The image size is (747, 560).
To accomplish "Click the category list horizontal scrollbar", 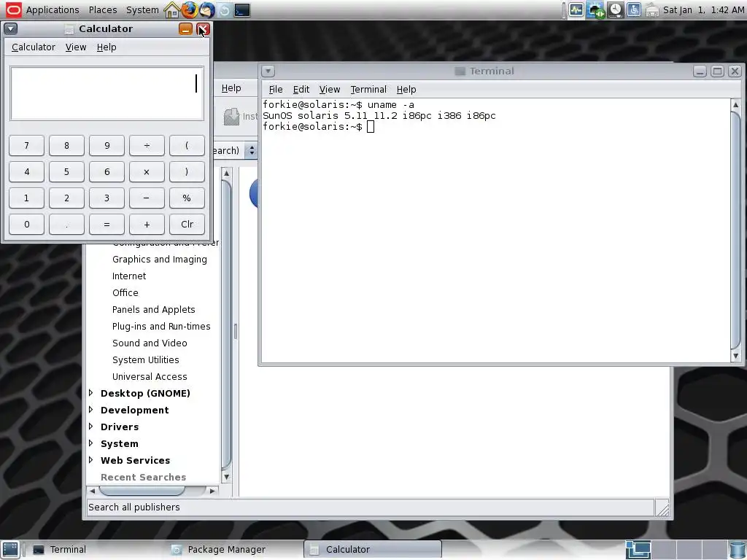I will 152,491.
